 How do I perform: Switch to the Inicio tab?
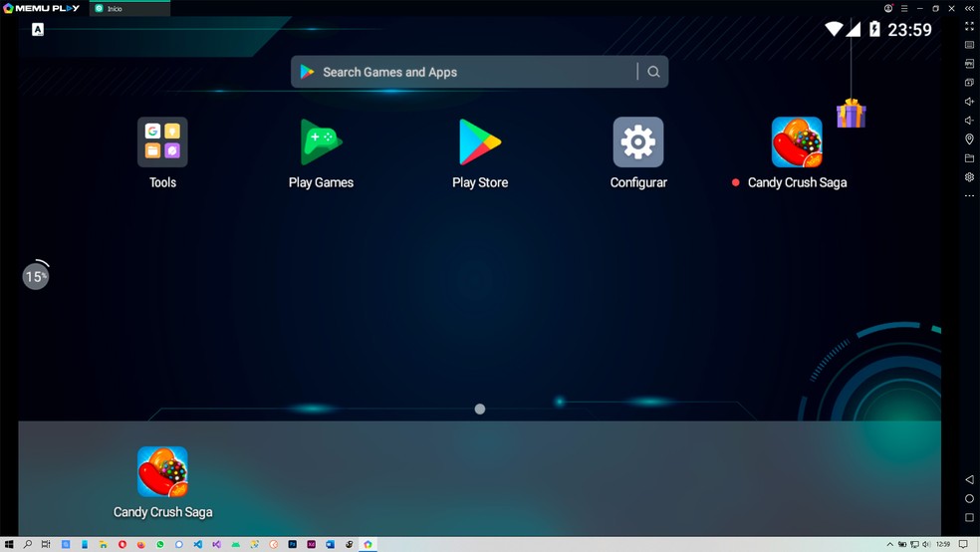(130, 9)
